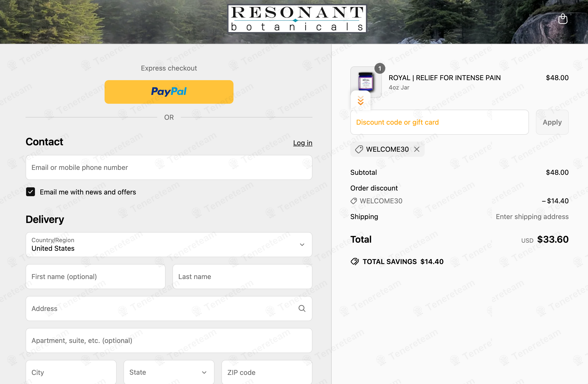Click the Apply discount button
Screen dimensions: 588x384
552,122
